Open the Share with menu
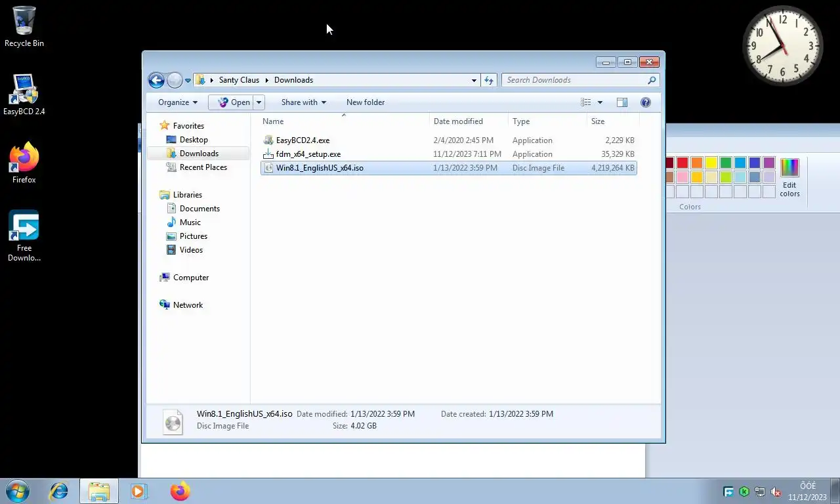 pyautogui.click(x=304, y=102)
